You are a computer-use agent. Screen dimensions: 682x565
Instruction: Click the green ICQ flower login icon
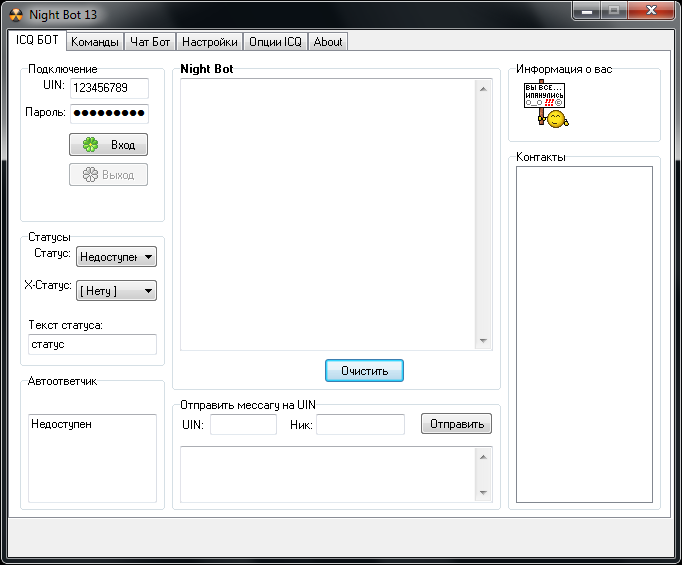point(90,144)
